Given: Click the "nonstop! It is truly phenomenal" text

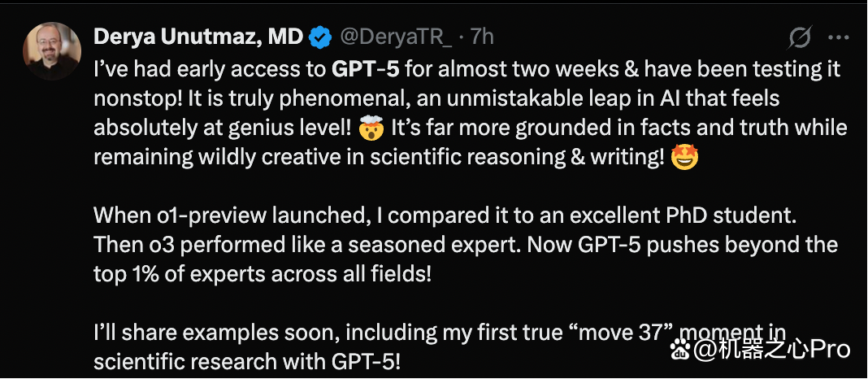Looking at the screenshot, I should tap(251, 98).
